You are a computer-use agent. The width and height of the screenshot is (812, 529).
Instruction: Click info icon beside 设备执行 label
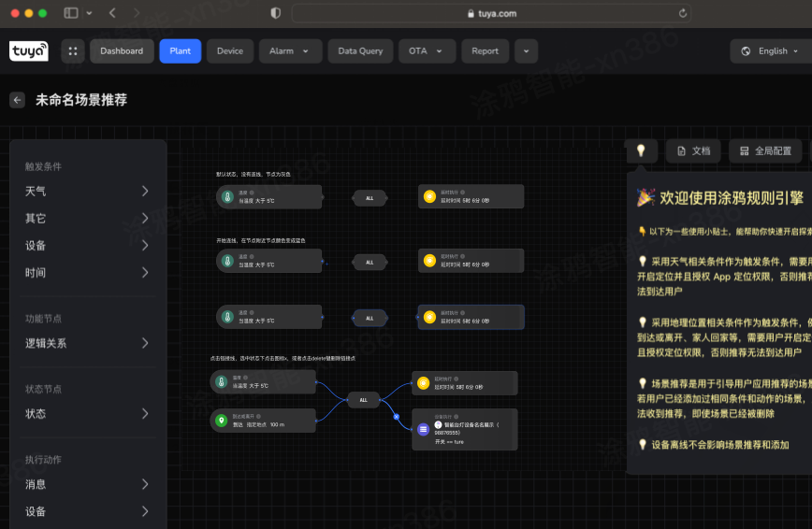click(x=457, y=417)
